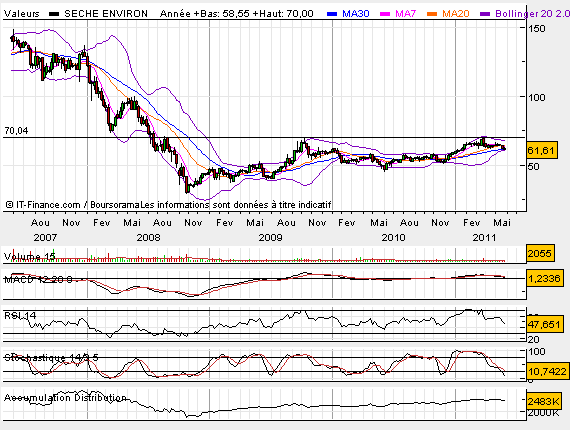The image size is (570, 430).
Task: Click the 'MA30' legend text
Action: (x=356, y=14)
